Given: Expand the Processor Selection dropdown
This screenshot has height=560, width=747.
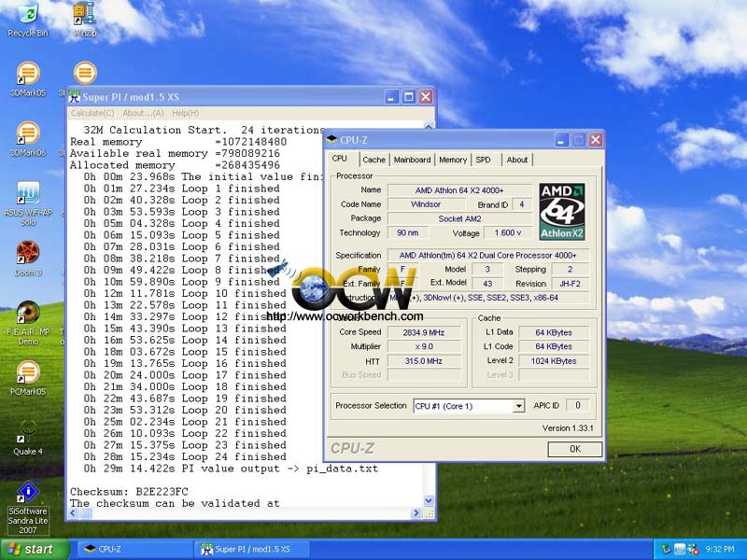Looking at the screenshot, I should coord(519,406).
